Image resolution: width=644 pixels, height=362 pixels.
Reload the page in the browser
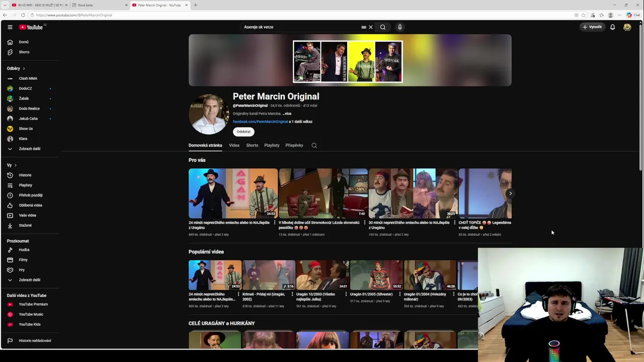point(23,15)
